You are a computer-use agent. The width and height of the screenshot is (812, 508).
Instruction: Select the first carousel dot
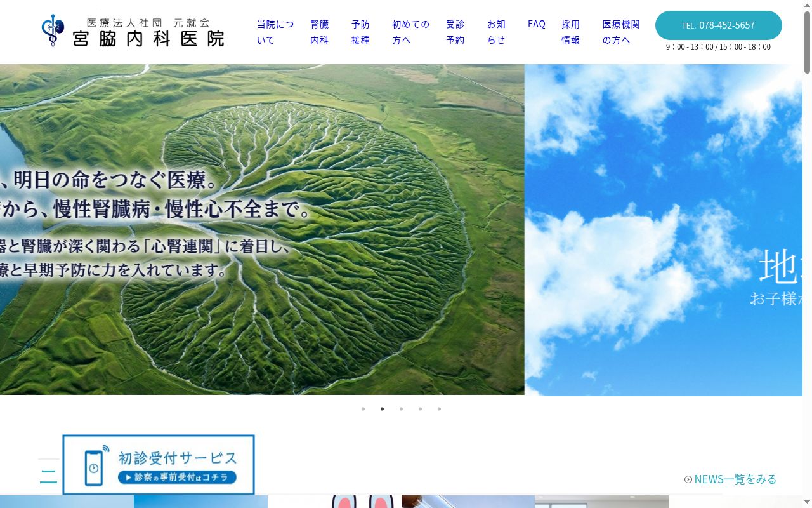[x=363, y=409]
